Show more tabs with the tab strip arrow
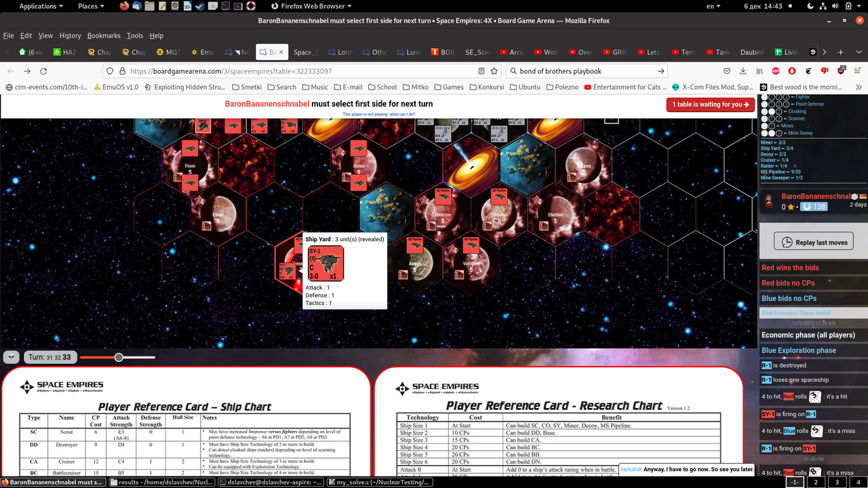 [x=825, y=52]
